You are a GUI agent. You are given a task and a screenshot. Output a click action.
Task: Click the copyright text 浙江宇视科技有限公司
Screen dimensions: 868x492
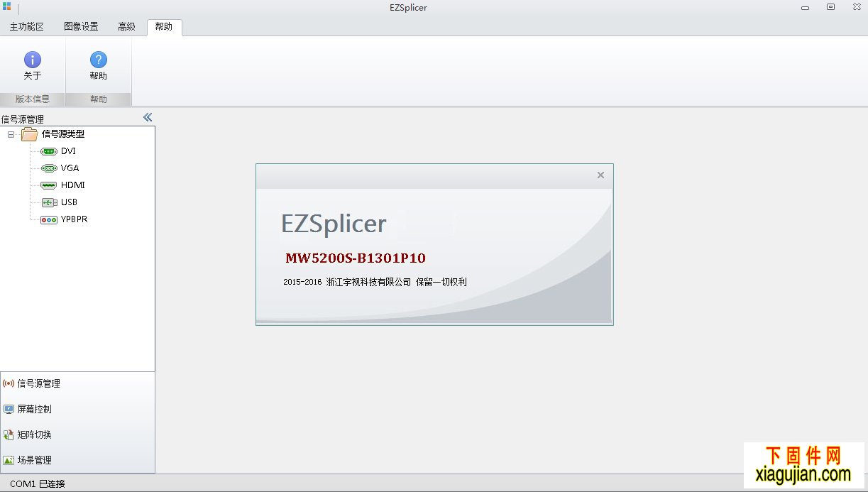368,282
